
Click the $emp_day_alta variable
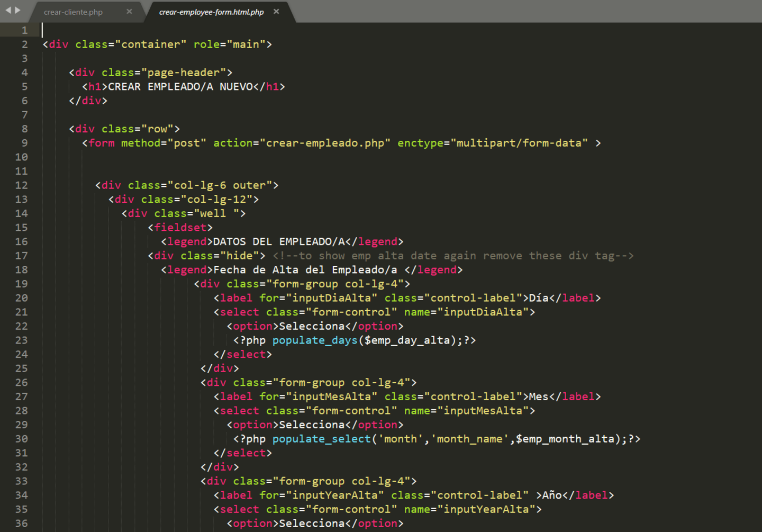click(407, 340)
